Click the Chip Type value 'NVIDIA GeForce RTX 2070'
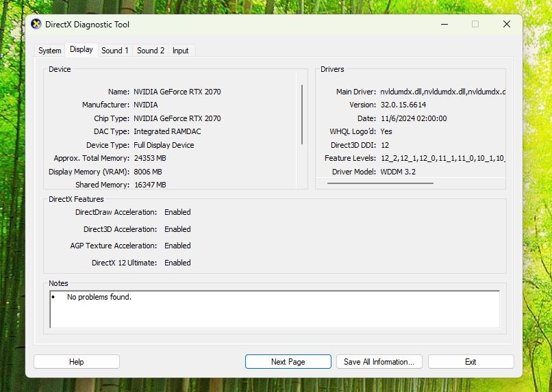The image size is (552, 392). (177, 118)
